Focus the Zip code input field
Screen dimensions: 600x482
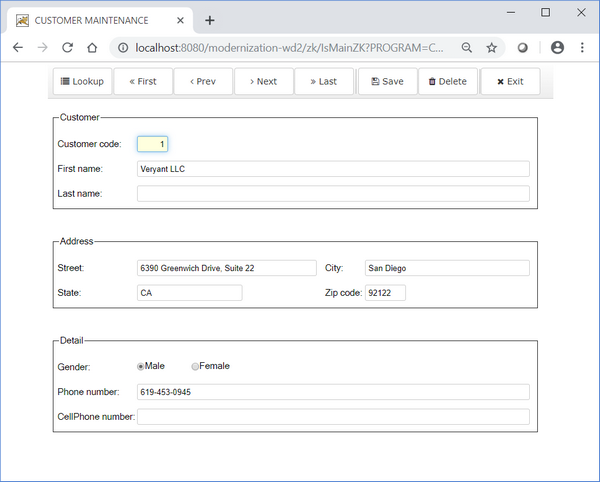[385, 293]
